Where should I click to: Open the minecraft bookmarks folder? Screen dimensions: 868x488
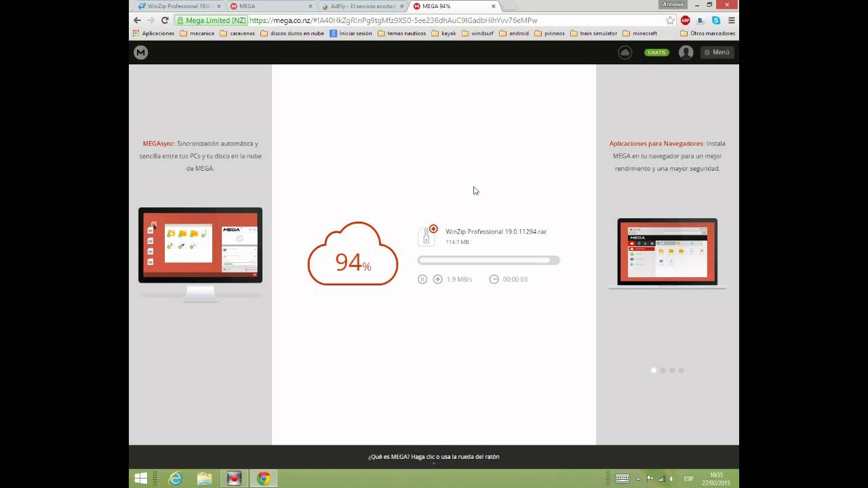click(639, 33)
